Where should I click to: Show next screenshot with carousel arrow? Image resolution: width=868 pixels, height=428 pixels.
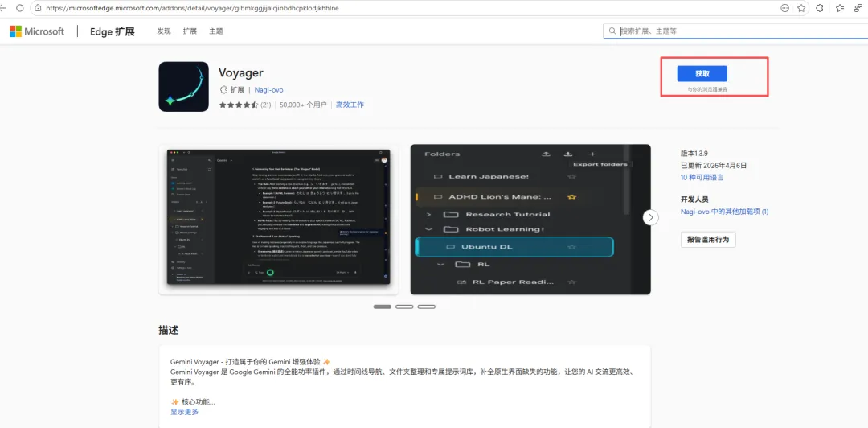tap(651, 217)
